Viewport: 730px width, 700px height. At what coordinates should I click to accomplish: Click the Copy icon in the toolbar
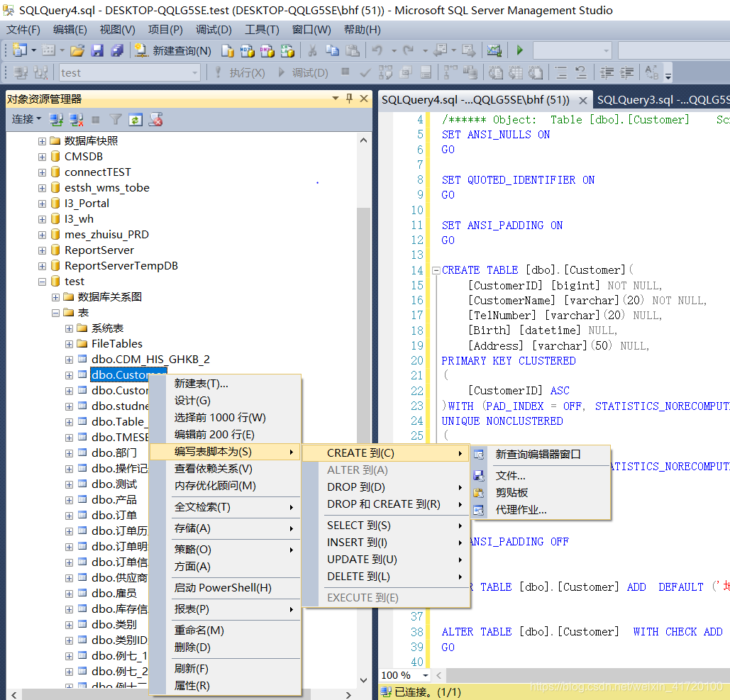click(x=333, y=50)
